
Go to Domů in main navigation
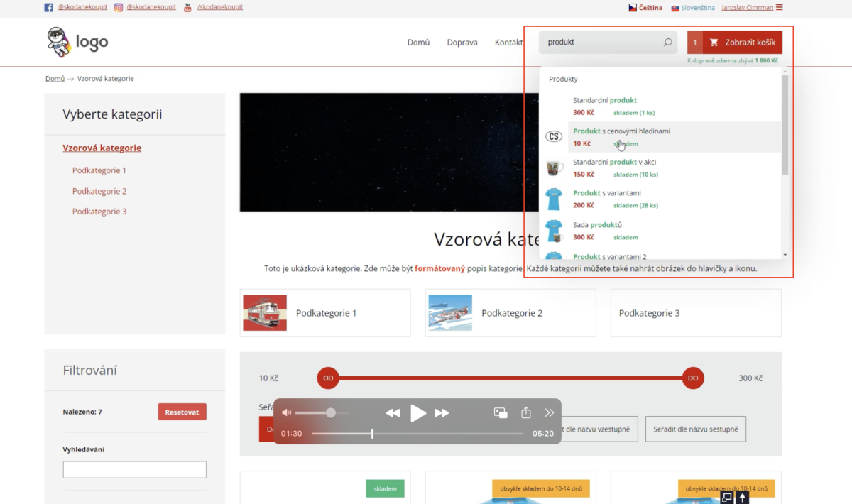(418, 43)
